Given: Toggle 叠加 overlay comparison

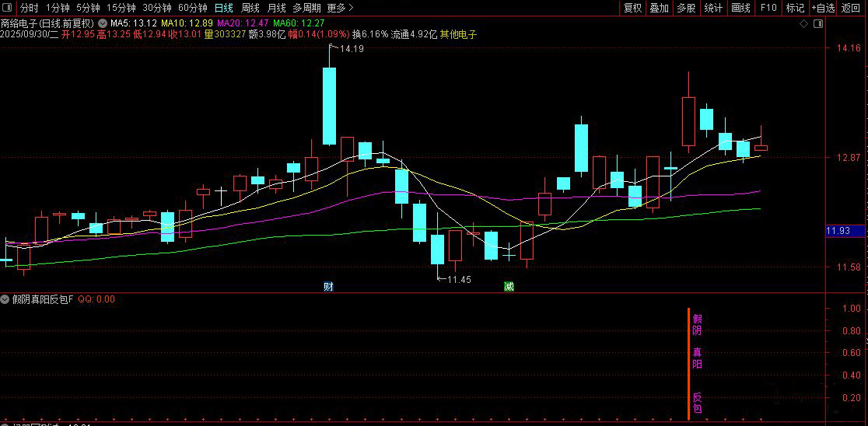Looking at the screenshot, I should [659, 9].
